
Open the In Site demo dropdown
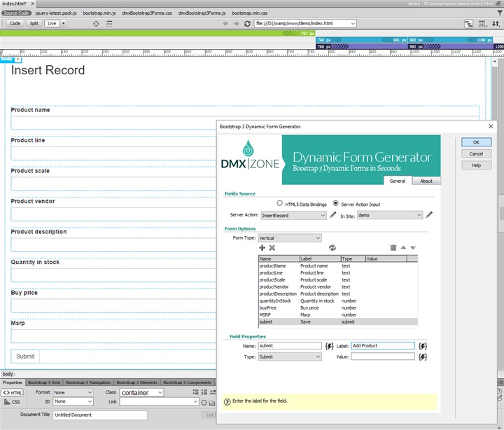pyautogui.click(x=390, y=215)
